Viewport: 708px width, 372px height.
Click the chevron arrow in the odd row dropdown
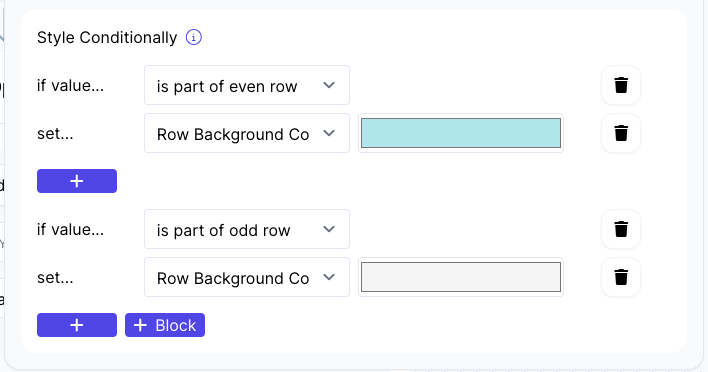[x=329, y=229]
